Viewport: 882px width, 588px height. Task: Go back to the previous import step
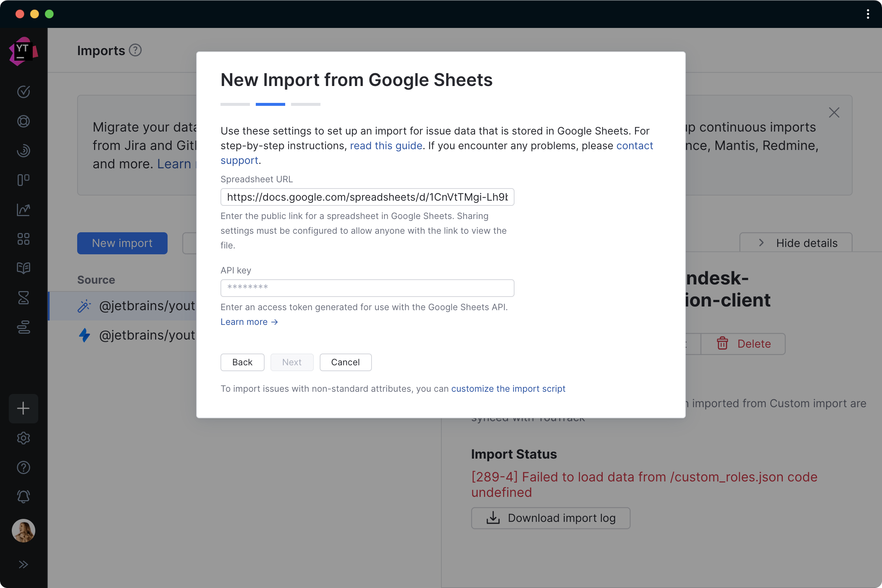click(x=242, y=362)
